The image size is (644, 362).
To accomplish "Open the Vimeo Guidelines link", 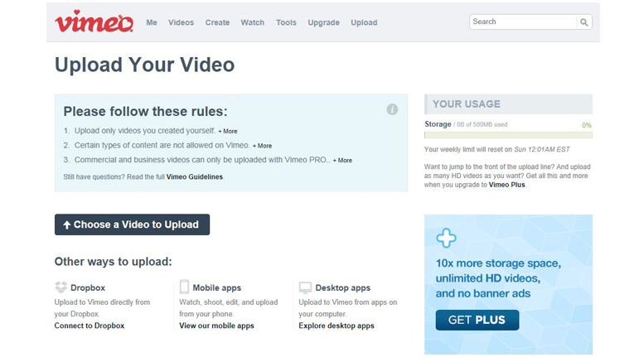I will coord(194,177).
